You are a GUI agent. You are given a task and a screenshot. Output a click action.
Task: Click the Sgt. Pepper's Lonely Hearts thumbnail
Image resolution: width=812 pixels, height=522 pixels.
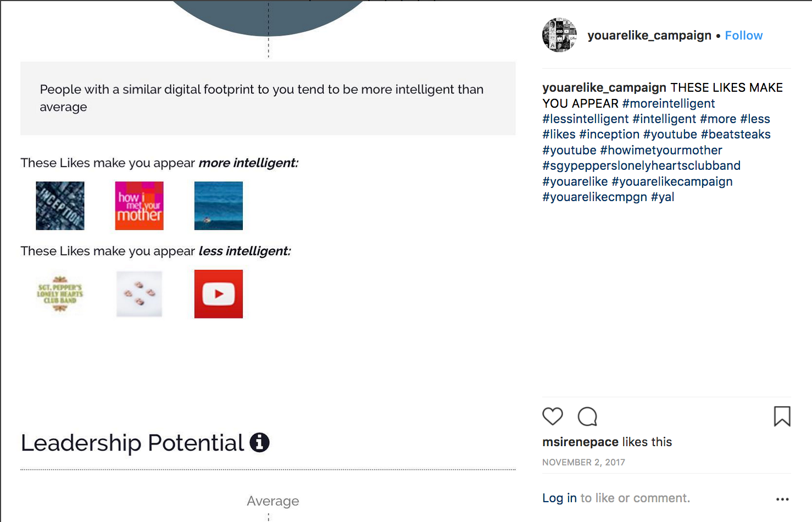(x=60, y=294)
